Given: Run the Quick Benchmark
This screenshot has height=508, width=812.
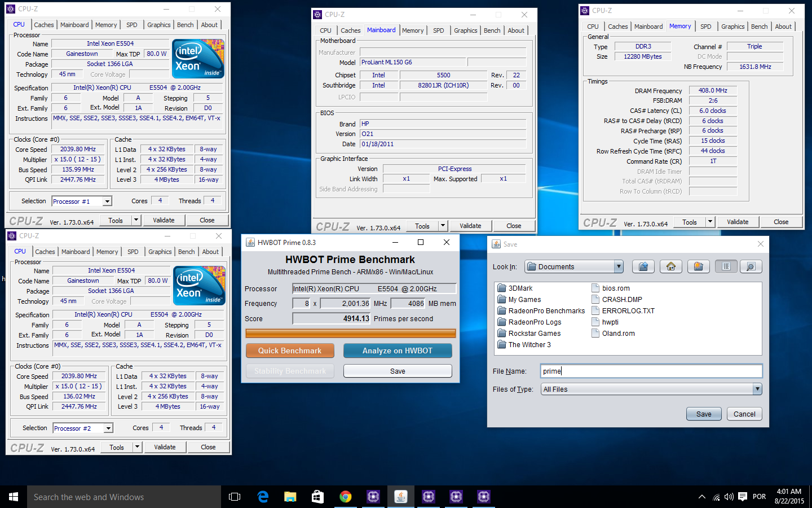Looking at the screenshot, I should pos(290,351).
